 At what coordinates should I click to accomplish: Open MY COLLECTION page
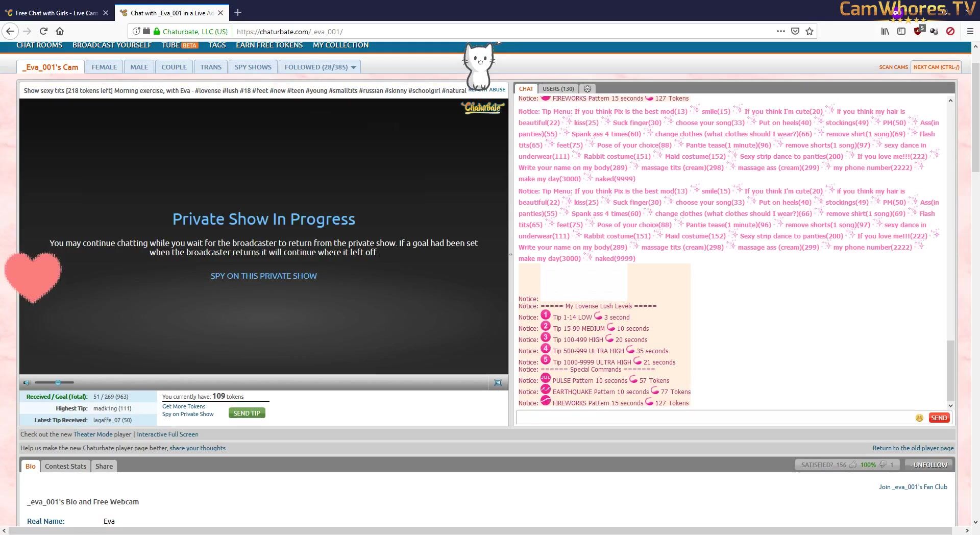pos(340,45)
